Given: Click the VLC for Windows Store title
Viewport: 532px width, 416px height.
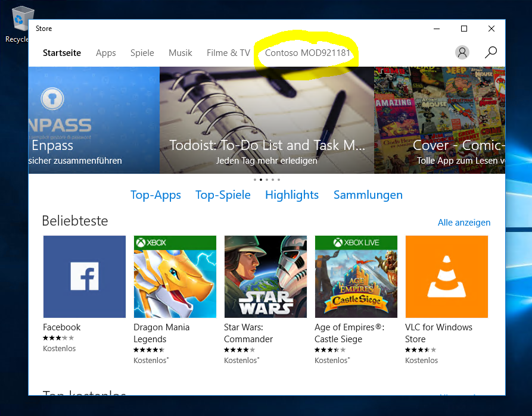Looking at the screenshot, I should [x=438, y=333].
